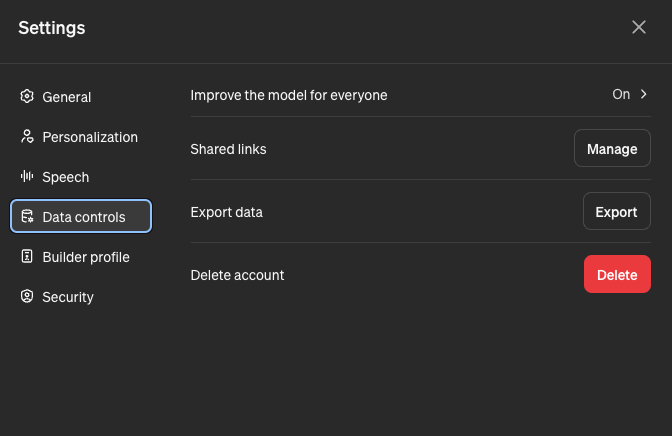This screenshot has width=672, height=436.
Task: Select the Speech tab label
Action: click(x=66, y=177)
